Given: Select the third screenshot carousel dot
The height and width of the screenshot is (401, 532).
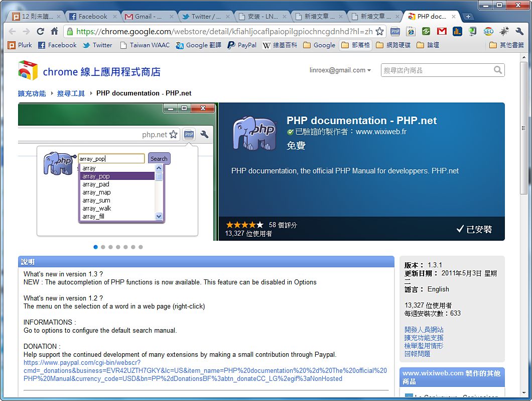Looking at the screenshot, I should (x=110, y=247).
